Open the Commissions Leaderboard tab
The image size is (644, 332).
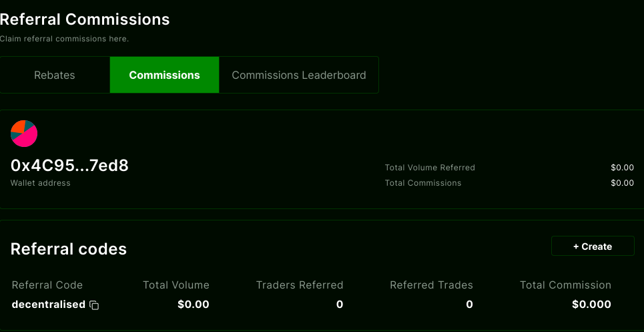coord(298,75)
